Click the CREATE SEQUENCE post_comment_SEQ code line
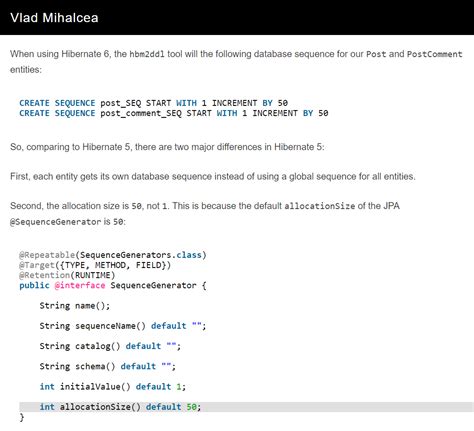 click(x=174, y=113)
